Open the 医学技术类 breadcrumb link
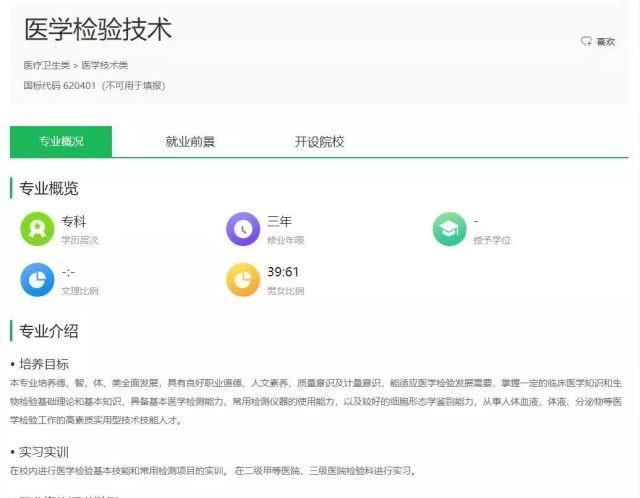The width and height of the screenshot is (640, 498). pyautogui.click(x=104, y=65)
